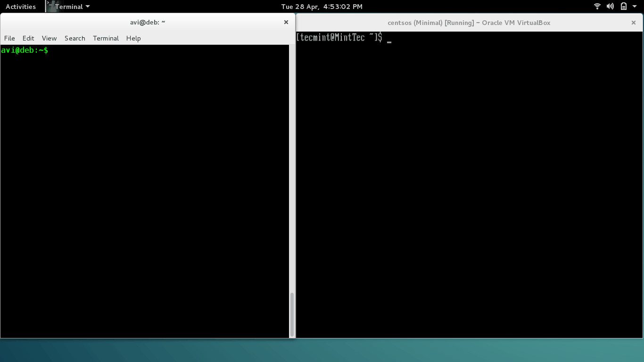Close the VirtualBox VM window

click(x=634, y=22)
